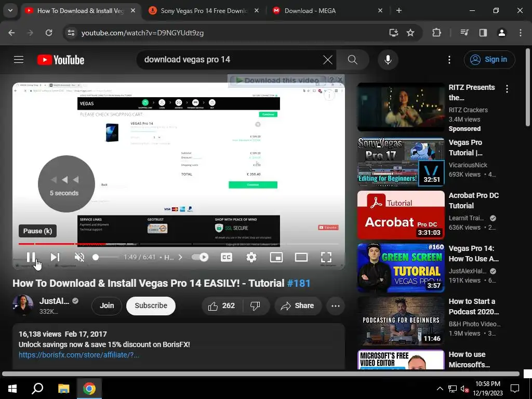Install app from address bar icon
The width and height of the screenshot is (532, 399).
tap(394, 33)
